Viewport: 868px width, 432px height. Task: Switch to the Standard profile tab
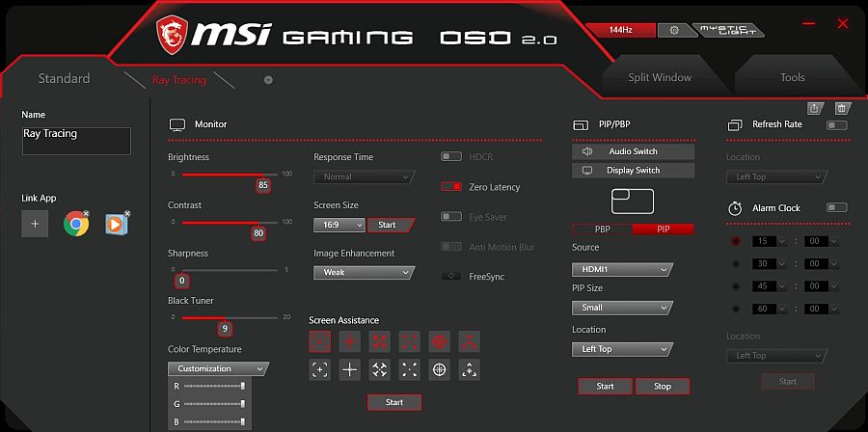[x=64, y=78]
